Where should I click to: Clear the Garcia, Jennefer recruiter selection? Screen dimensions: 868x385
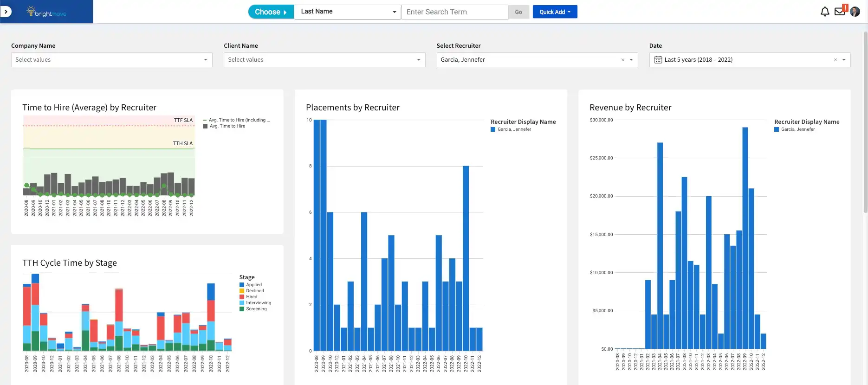point(622,60)
